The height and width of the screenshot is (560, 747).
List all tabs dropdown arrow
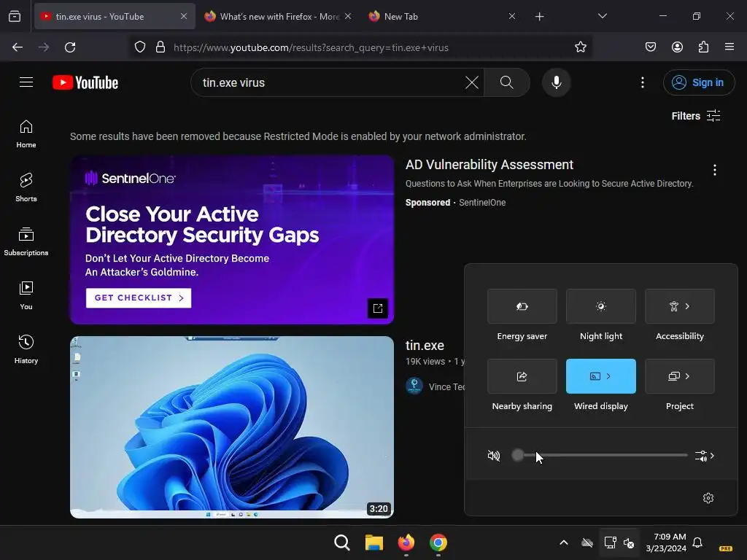click(603, 16)
